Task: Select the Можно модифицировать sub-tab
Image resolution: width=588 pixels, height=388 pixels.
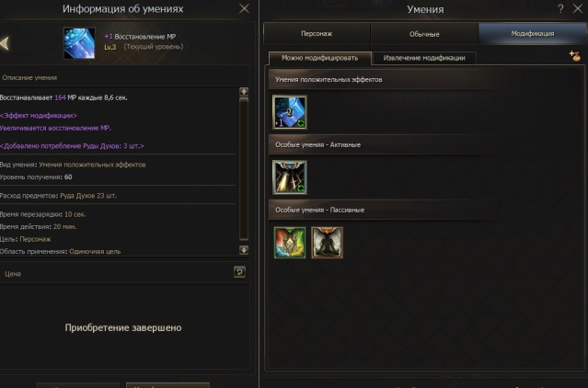Action: tap(320, 58)
